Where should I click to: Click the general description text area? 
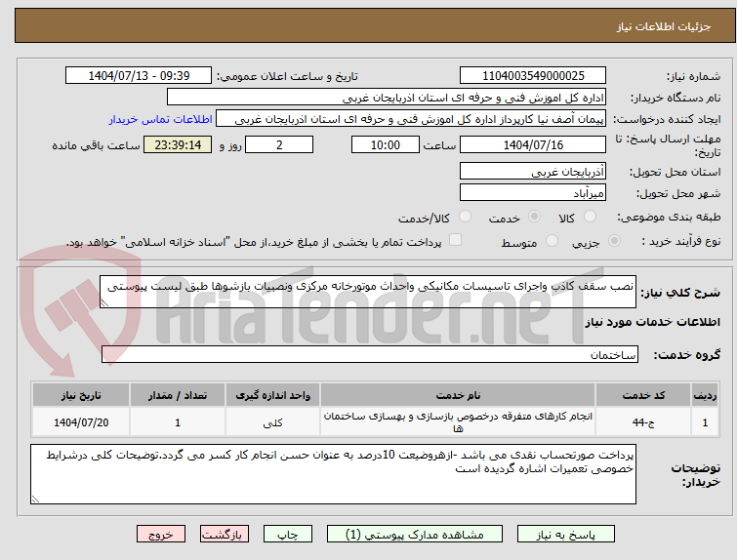(x=368, y=292)
